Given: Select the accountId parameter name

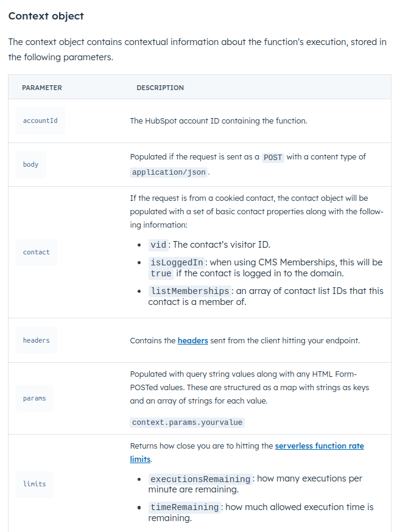Looking at the screenshot, I should coord(40,121).
